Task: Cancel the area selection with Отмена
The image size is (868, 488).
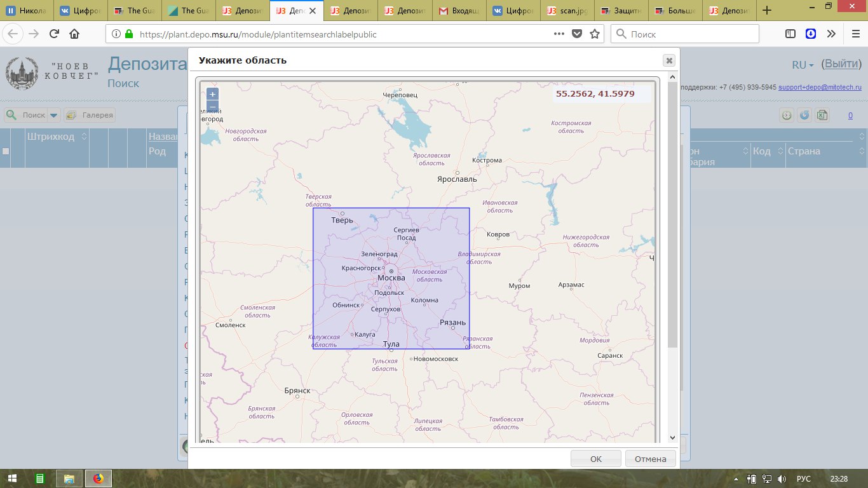Action: 651,459
